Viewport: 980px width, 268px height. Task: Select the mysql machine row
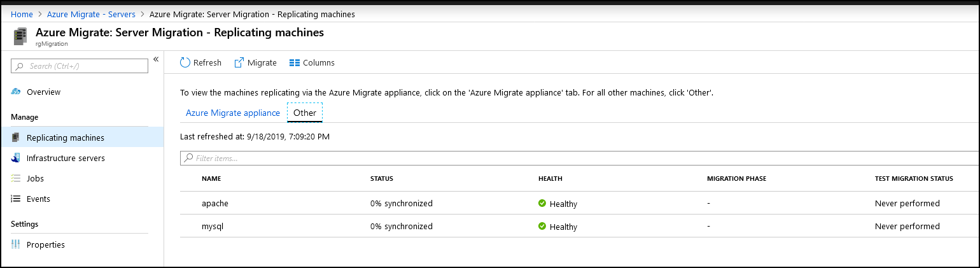pos(580,226)
